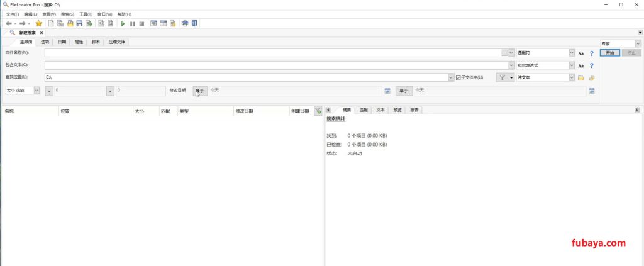Click the back navigation arrow in toolbar
The image size is (644, 266).
point(9,23)
